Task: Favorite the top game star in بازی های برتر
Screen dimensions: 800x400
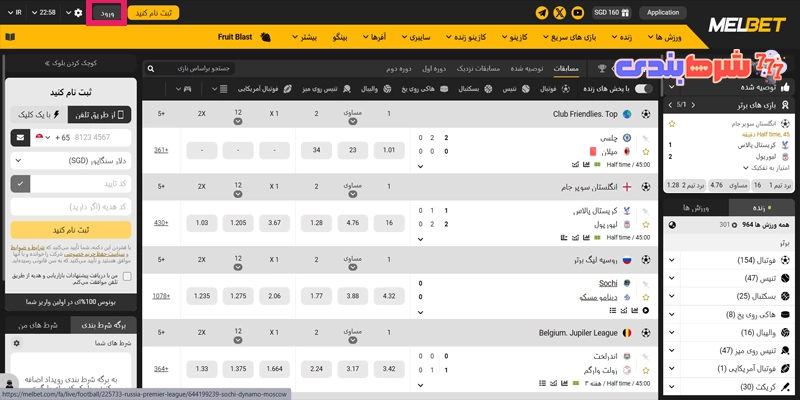Action: 672,123
